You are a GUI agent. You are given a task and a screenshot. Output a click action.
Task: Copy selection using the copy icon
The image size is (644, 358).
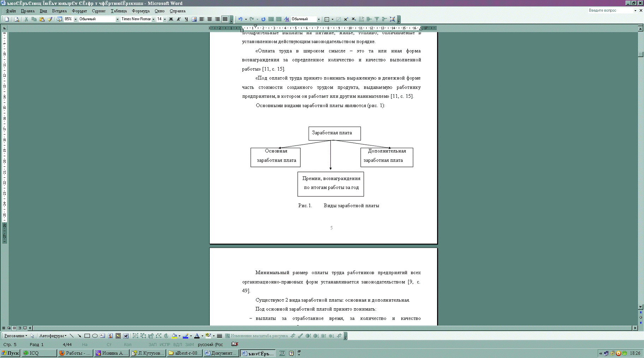click(x=34, y=19)
